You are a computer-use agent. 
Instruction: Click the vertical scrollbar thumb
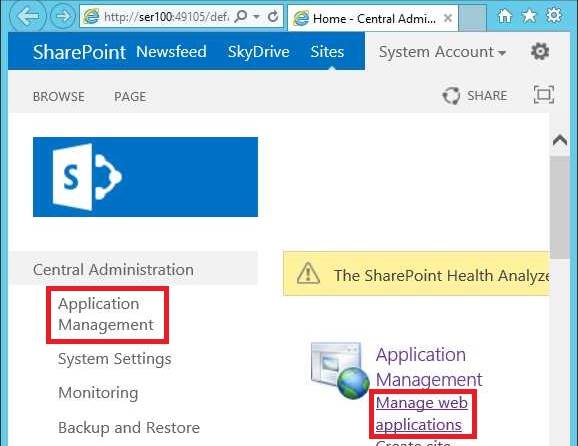click(560, 207)
